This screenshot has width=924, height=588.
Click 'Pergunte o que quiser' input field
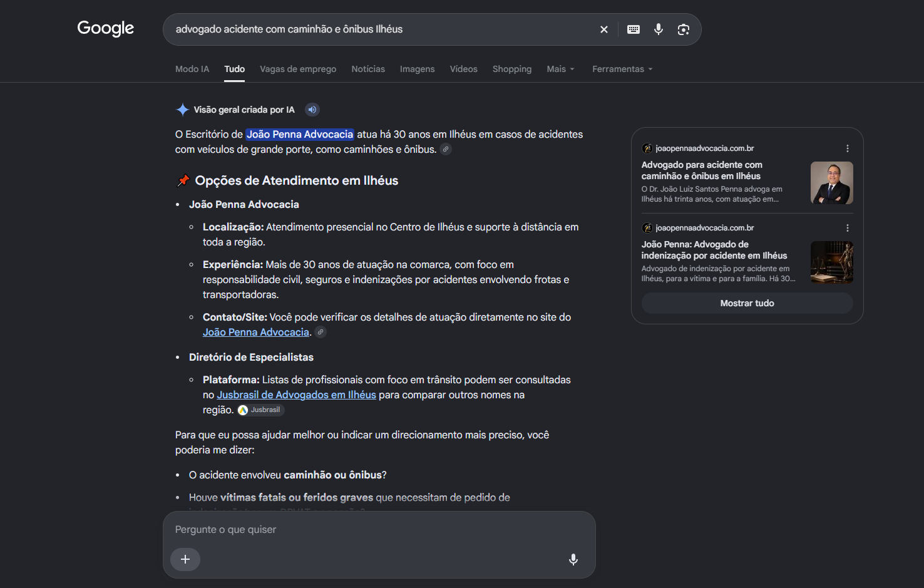(x=379, y=530)
